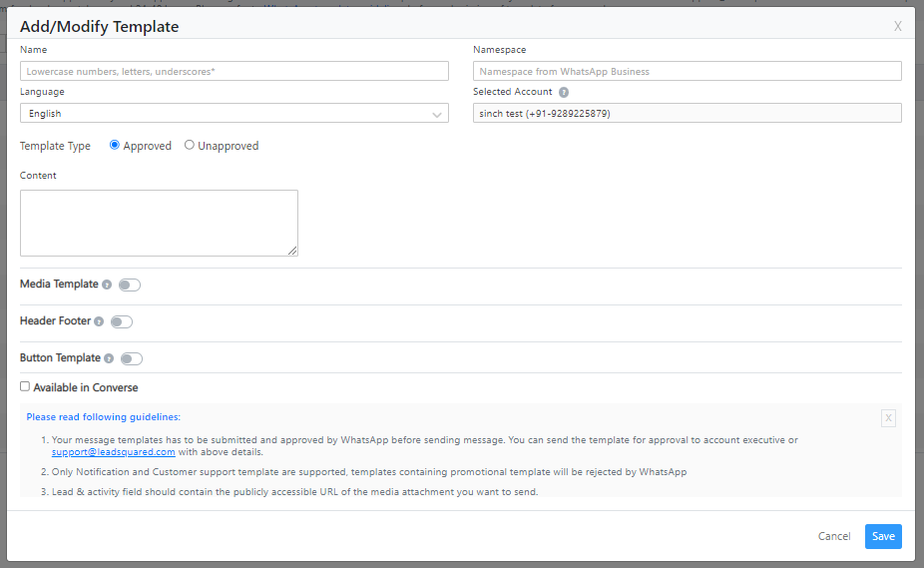The width and height of the screenshot is (924, 568).
Task: Click the Header Footer info icon
Action: coord(99,321)
